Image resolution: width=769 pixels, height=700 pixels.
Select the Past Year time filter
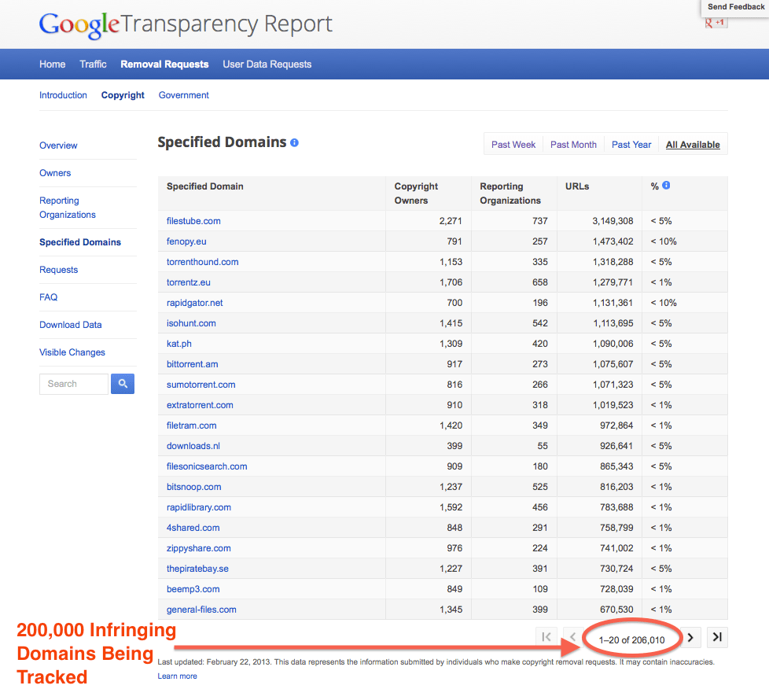[x=631, y=145]
